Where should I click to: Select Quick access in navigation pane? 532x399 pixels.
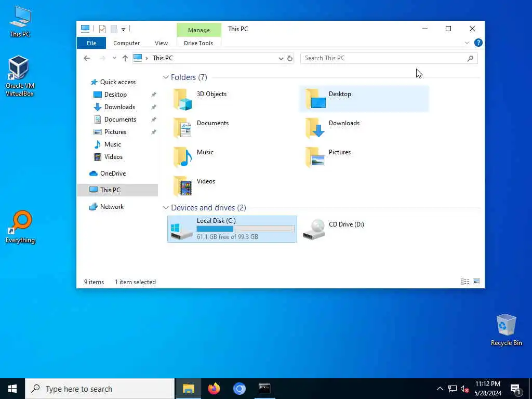pyautogui.click(x=118, y=82)
